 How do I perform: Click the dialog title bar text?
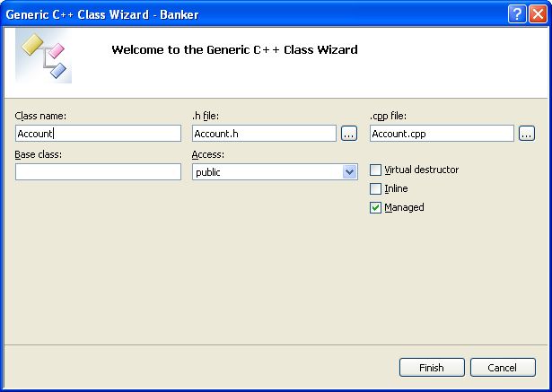[x=102, y=14]
